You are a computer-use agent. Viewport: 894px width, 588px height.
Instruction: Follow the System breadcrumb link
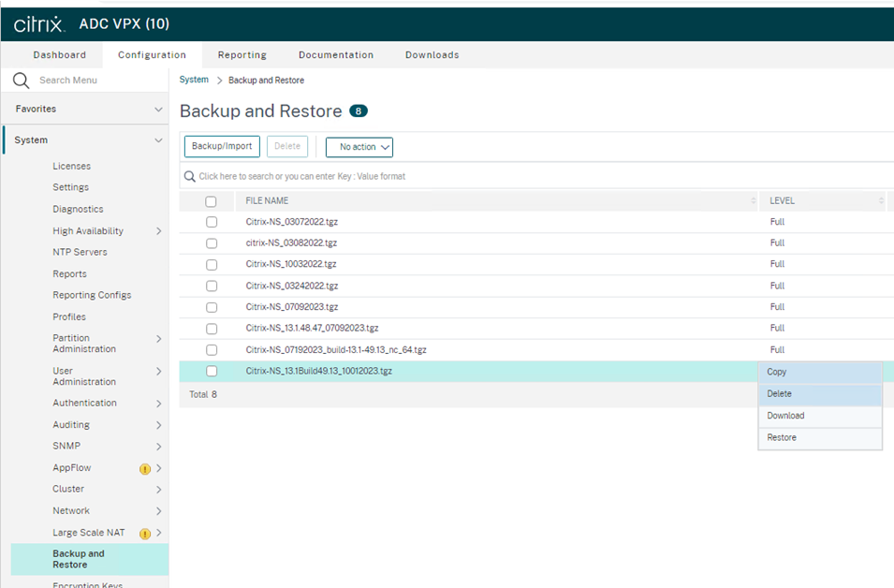click(x=194, y=80)
